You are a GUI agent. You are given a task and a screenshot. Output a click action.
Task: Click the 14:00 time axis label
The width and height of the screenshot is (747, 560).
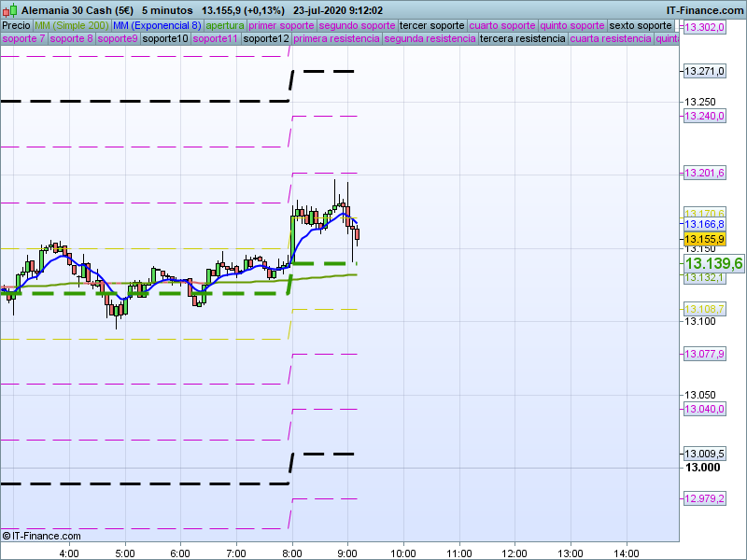pyautogui.click(x=626, y=553)
